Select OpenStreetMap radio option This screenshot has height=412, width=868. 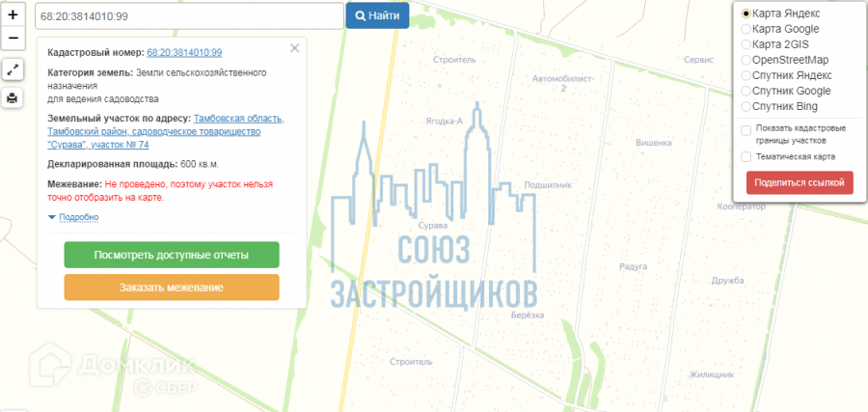point(746,60)
